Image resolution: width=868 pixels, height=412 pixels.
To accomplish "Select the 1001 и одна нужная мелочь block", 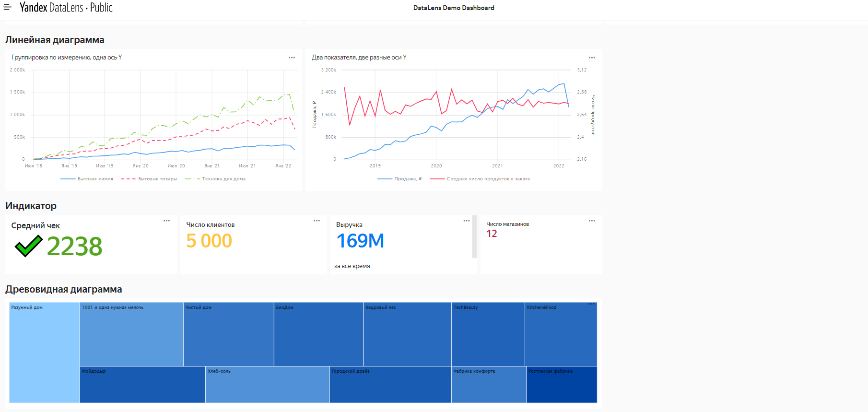I will point(131,334).
